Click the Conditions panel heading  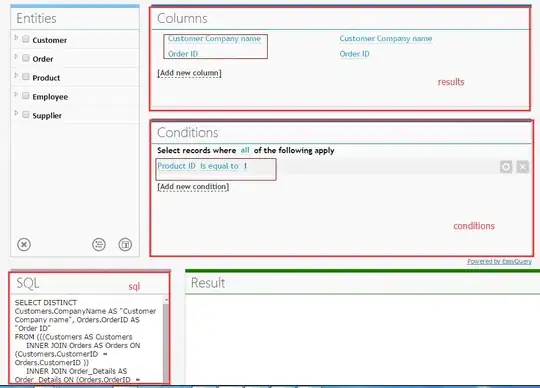click(188, 133)
